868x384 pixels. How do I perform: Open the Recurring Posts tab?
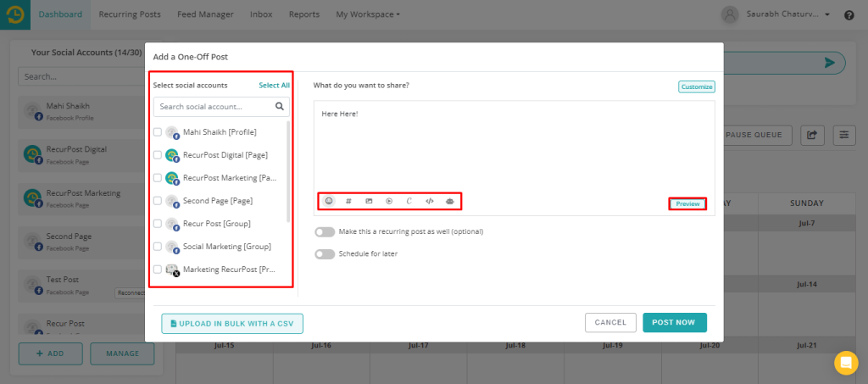pos(130,15)
